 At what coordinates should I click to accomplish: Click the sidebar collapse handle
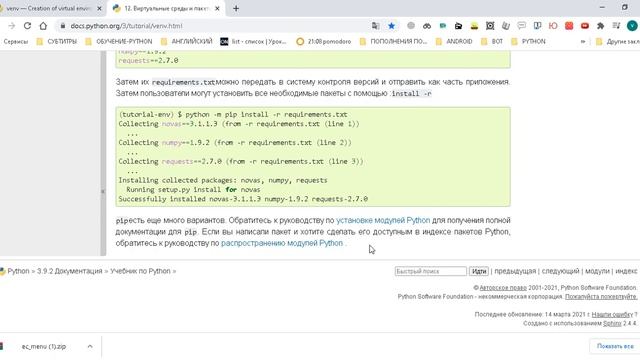(103, 192)
